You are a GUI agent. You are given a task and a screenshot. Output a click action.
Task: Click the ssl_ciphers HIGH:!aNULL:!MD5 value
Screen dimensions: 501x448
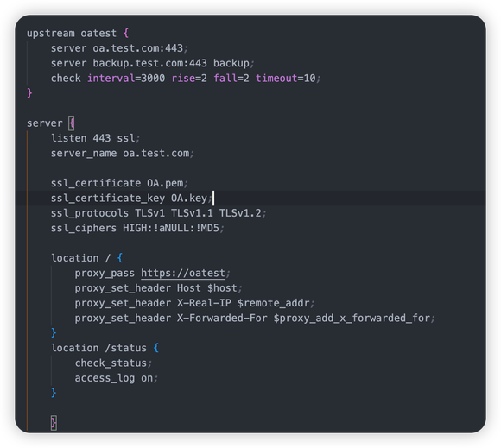(171, 228)
